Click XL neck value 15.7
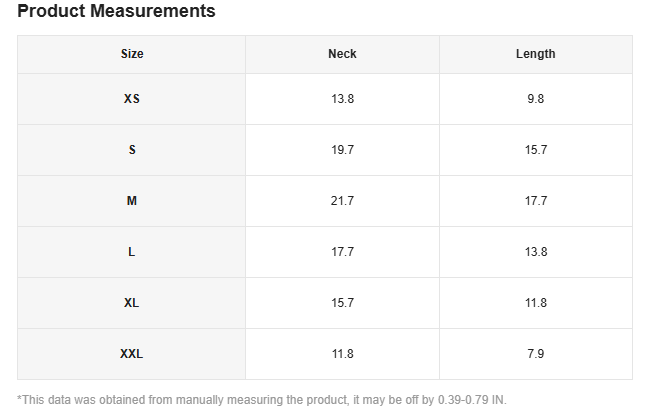Screen dimensions: 648x415 coord(342,303)
